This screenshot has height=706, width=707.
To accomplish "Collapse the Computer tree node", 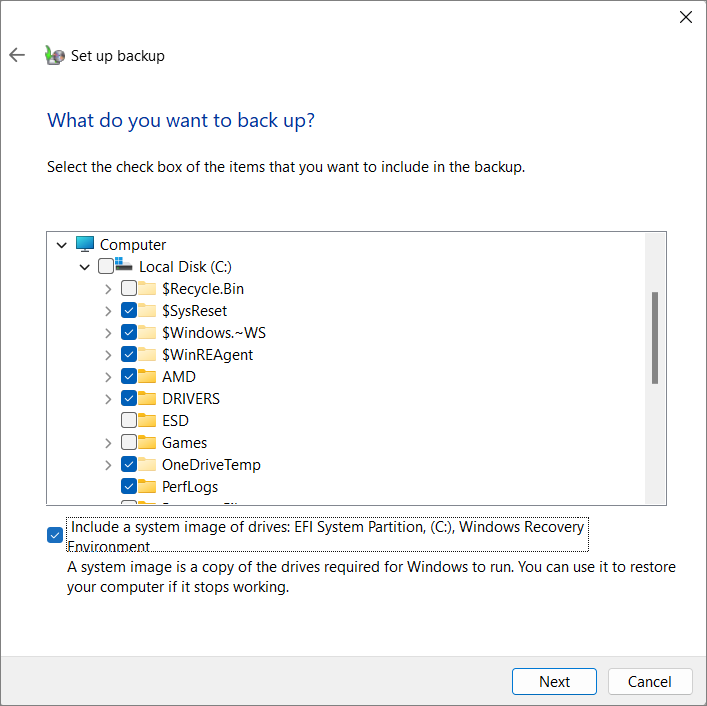I will 62,245.
